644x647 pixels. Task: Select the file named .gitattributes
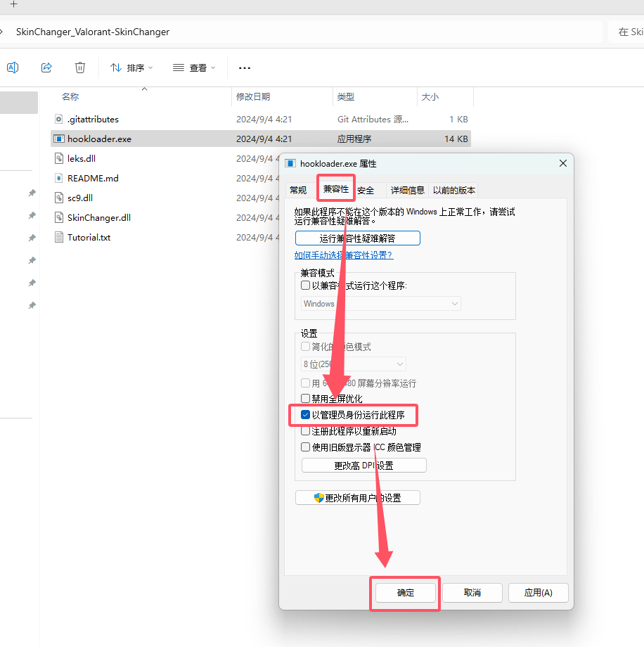pos(94,120)
